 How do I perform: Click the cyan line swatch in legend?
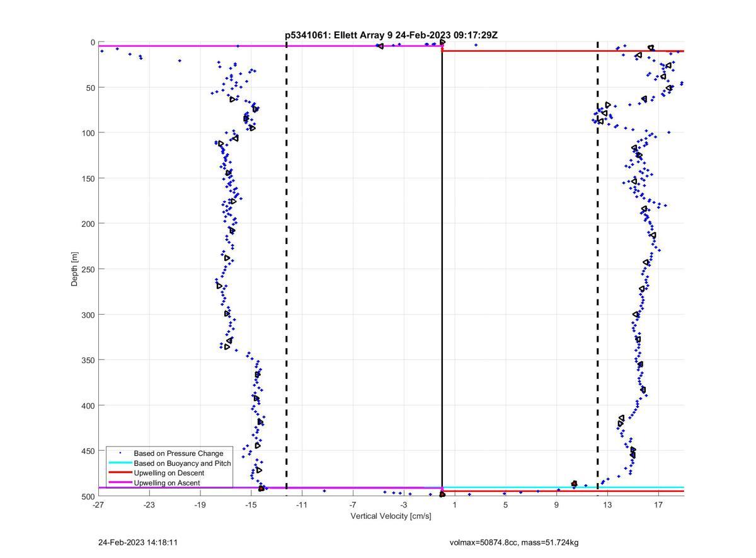pyautogui.click(x=120, y=463)
